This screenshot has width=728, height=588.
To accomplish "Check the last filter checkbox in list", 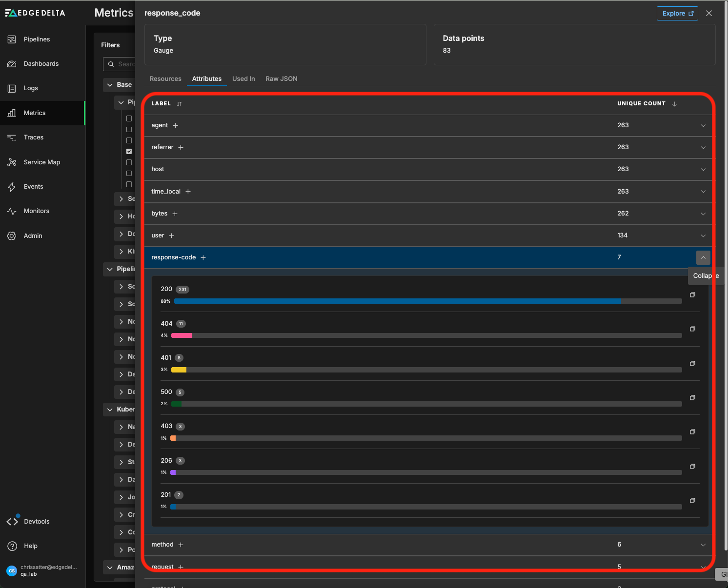I will [129, 184].
